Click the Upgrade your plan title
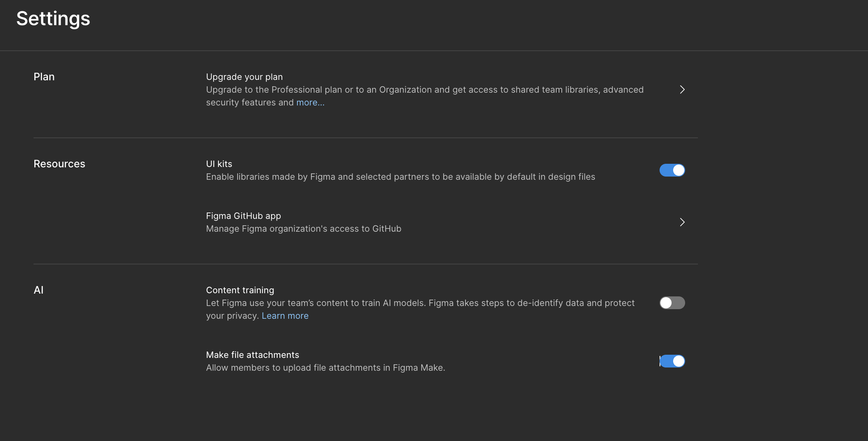 (x=244, y=77)
